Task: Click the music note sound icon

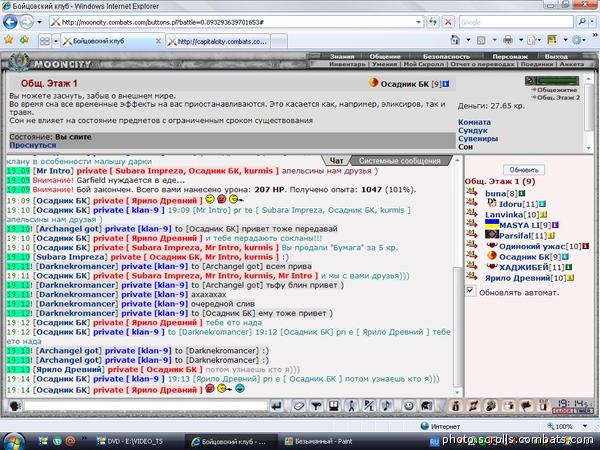Action: click(x=386, y=406)
